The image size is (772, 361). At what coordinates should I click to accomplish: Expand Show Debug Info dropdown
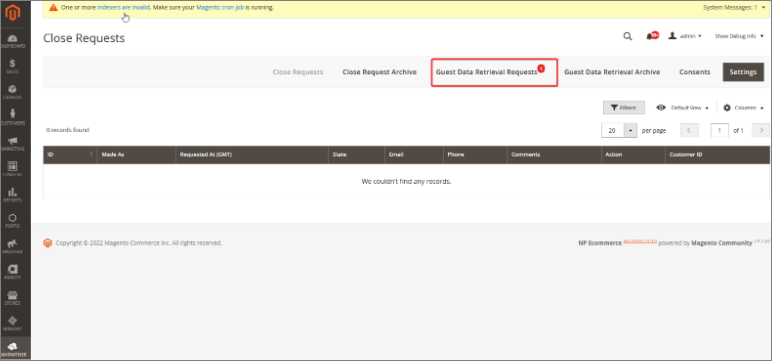tap(740, 36)
